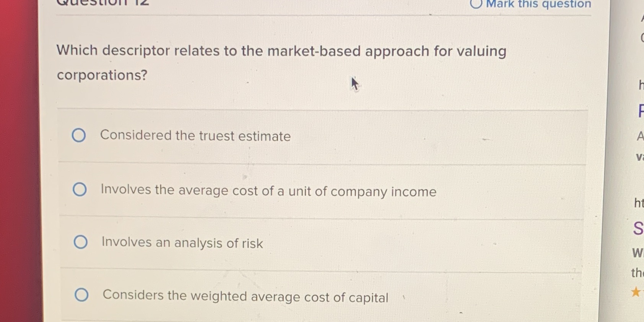Click the purple 'S' heading in right panel
The height and width of the screenshot is (322, 644).
click(638, 229)
